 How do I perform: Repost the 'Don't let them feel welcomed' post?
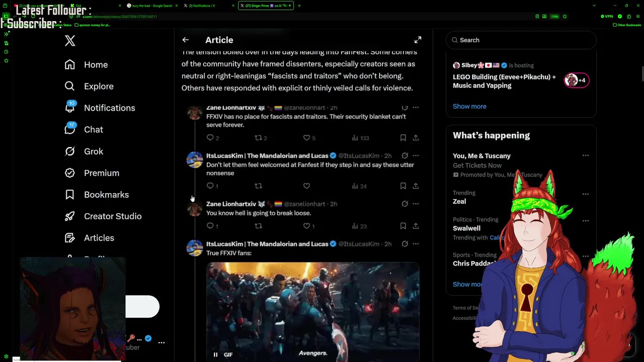point(259,186)
